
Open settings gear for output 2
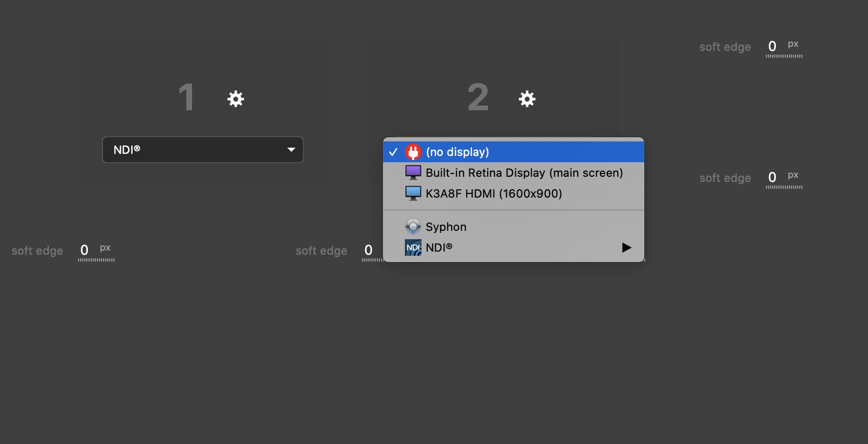pos(527,99)
